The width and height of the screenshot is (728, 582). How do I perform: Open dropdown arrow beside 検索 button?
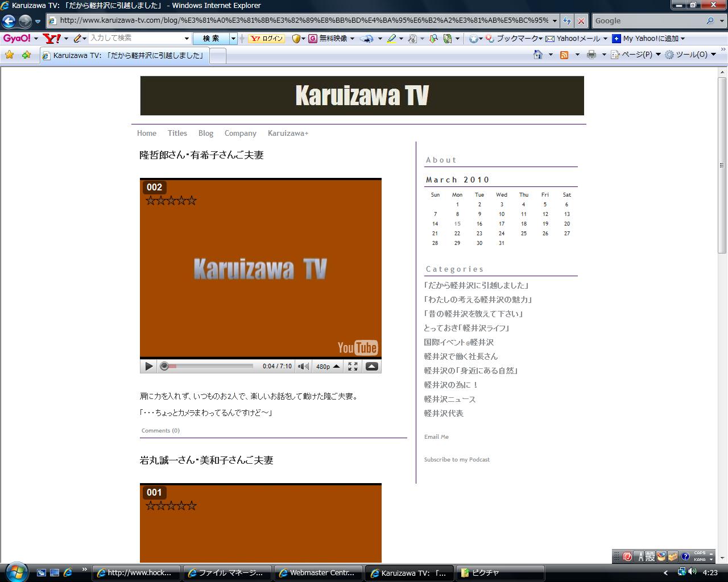pos(233,39)
